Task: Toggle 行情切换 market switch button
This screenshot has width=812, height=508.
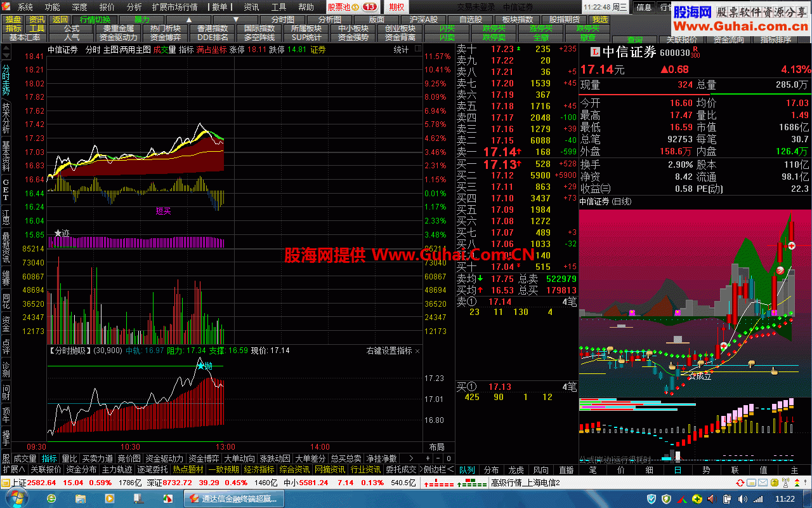Action: pyautogui.click(x=95, y=20)
